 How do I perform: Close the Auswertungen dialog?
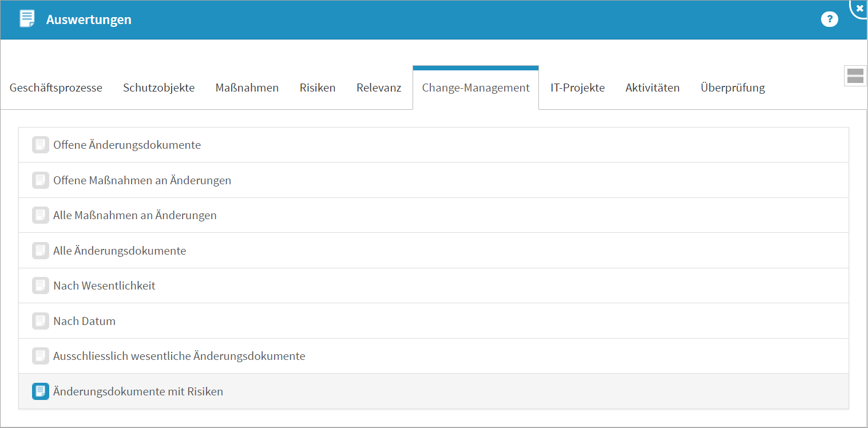click(859, 8)
